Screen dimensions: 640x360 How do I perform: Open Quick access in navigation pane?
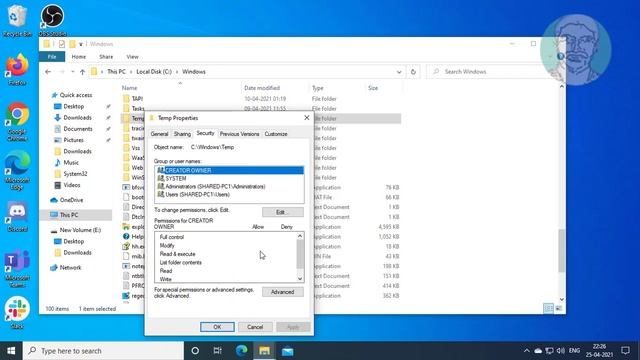click(x=76, y=95)
